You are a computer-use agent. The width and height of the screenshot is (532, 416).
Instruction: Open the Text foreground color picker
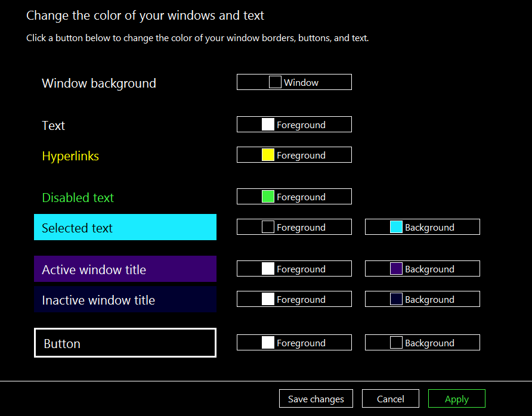click(x=294, y=125)
